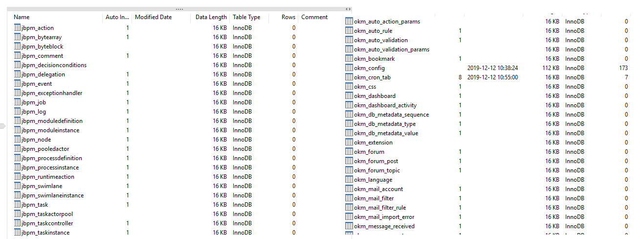Click the okm_mail_account table icon
The width and height of the screenshot is (644, 239).
[x=349, y=189]
